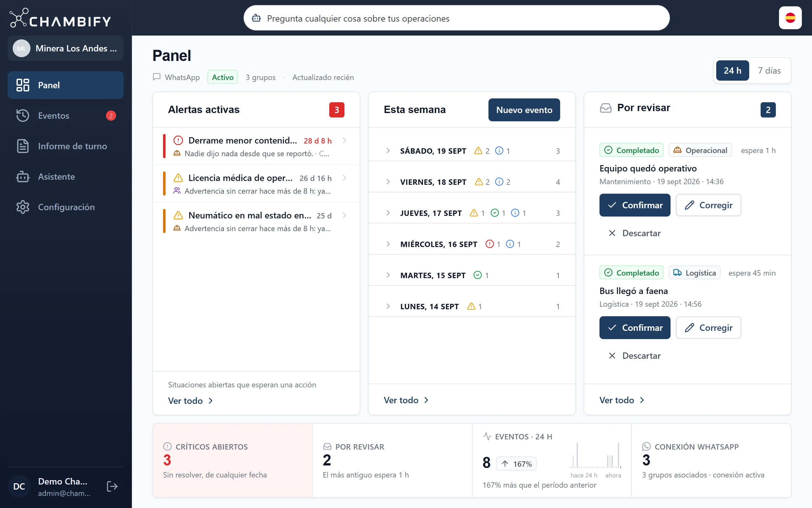This screenshot has width=812, height=508.
Task: Click the warning triangle on Neumático alert
Action: [x=178, y=215]
